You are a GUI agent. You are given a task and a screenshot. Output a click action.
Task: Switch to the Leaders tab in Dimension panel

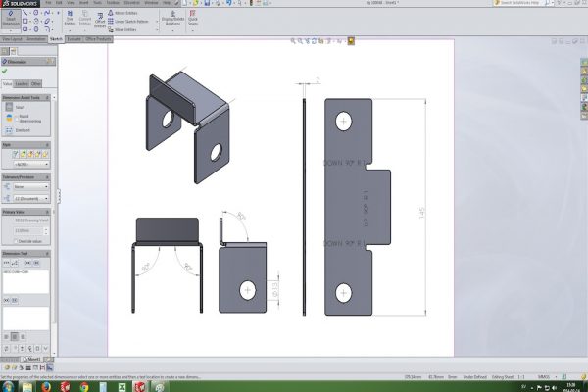coord(21,84)
